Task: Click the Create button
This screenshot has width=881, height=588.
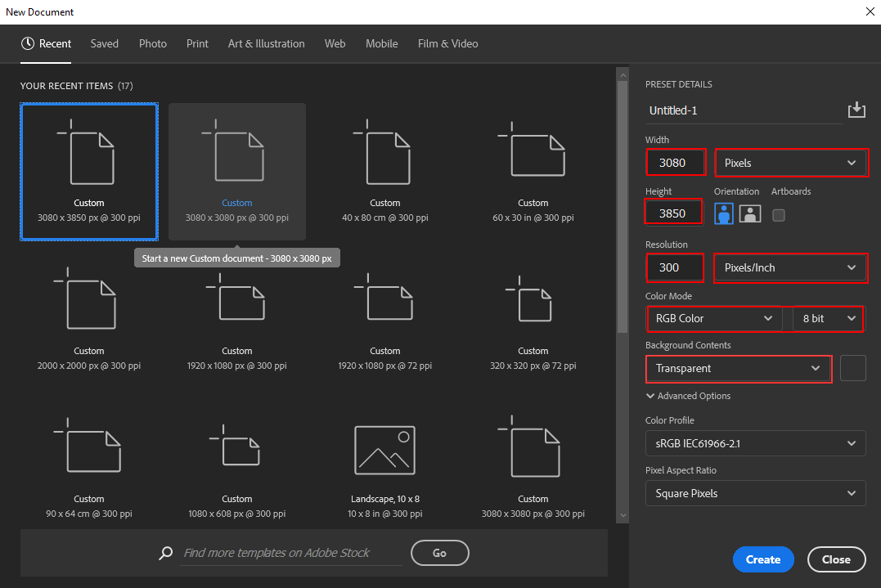Action: tap(762, 559)
